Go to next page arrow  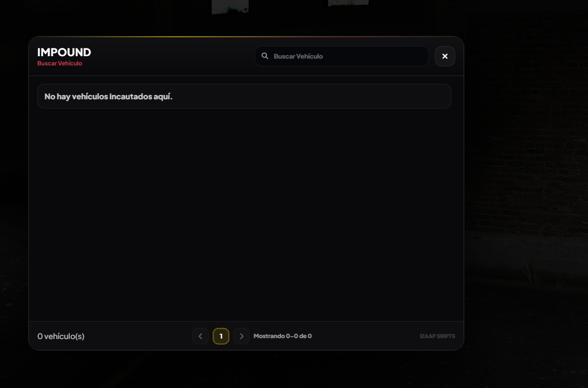pos(241,336)
